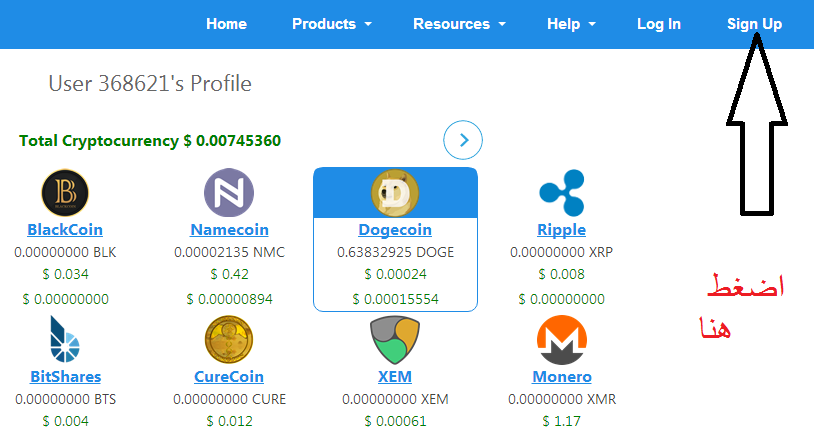Select the $ 0.00024 Dogecoin price
This screenshot has height=440, width=814.
coord(396,274)
